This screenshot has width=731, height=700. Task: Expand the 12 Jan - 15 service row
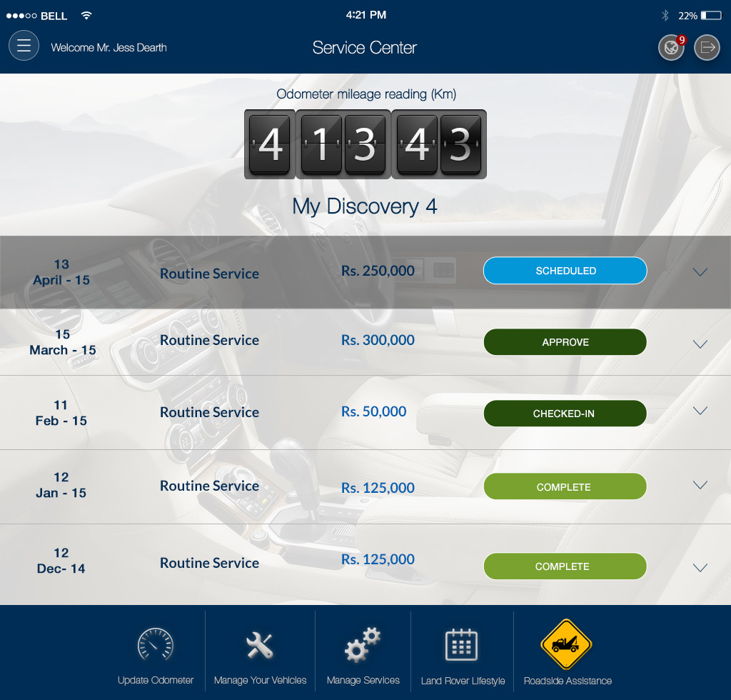[700, 485]
